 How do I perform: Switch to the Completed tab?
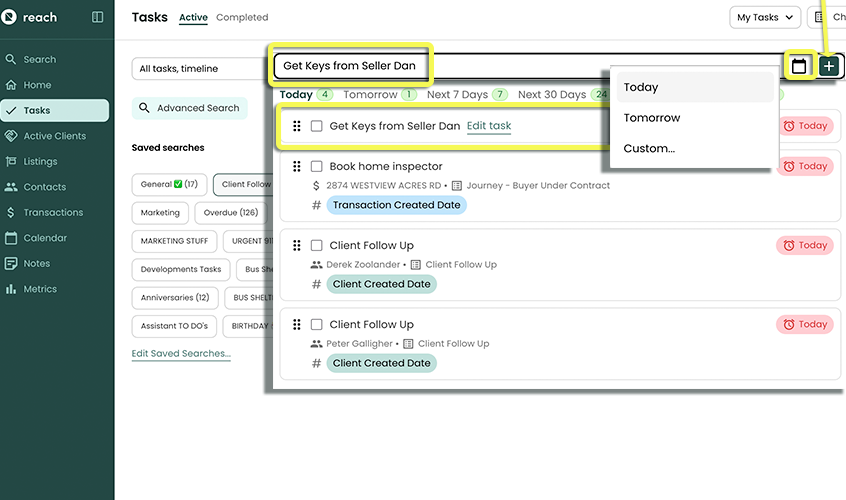click(x=242, y=17)
